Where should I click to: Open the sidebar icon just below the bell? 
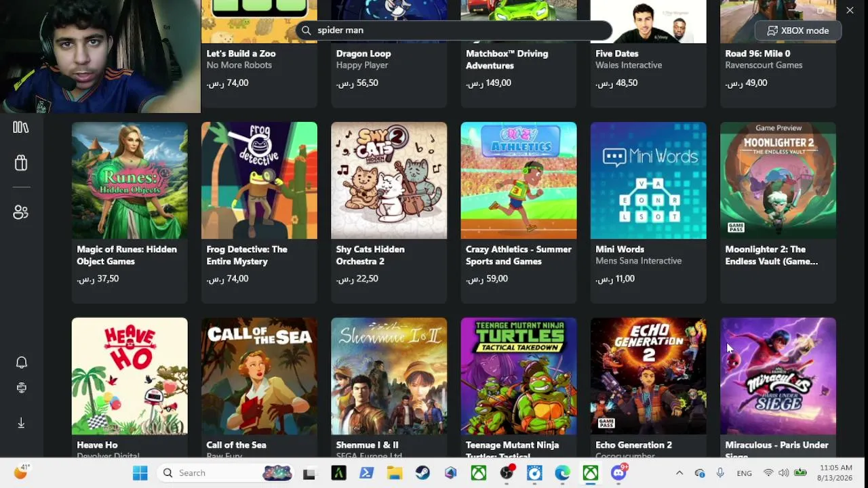point(21,388)
